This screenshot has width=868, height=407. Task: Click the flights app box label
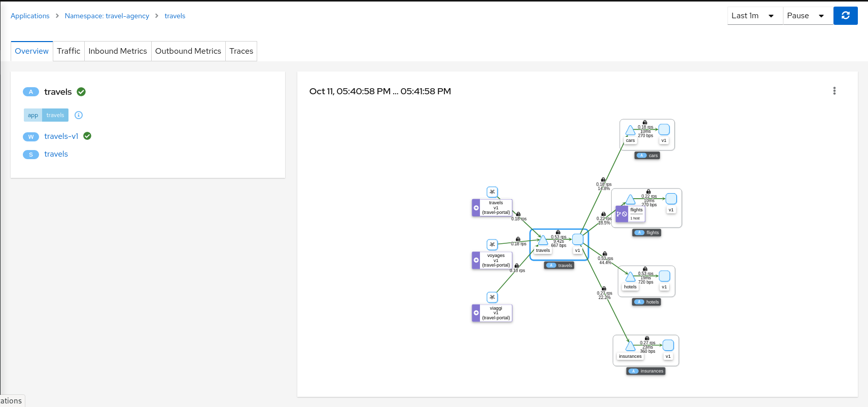tap(647, 233)
